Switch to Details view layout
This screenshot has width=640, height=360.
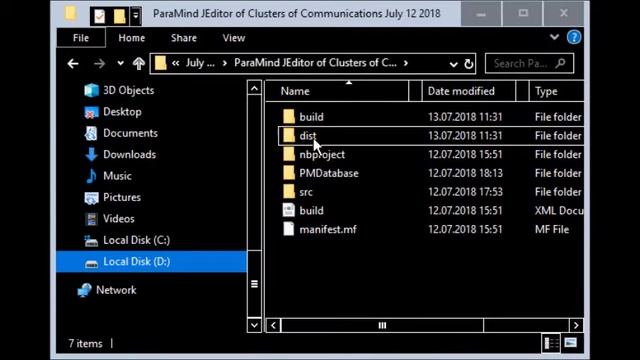pos(551,343)
